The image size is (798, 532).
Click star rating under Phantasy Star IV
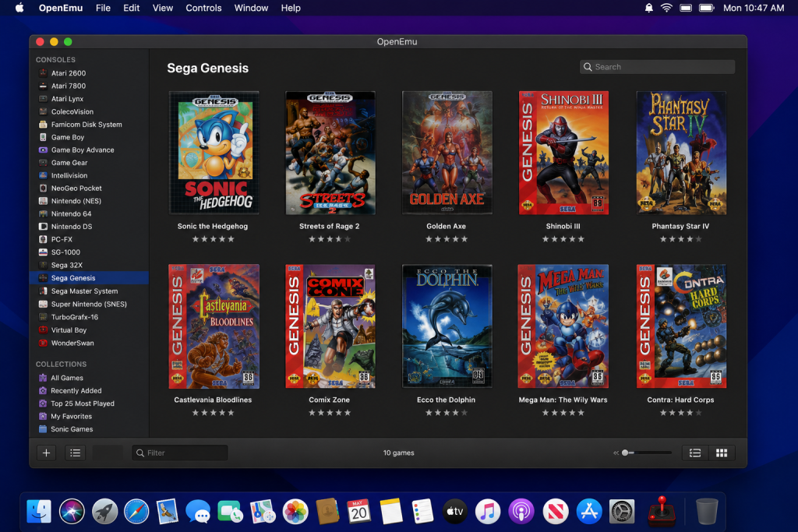pos(680,239)
